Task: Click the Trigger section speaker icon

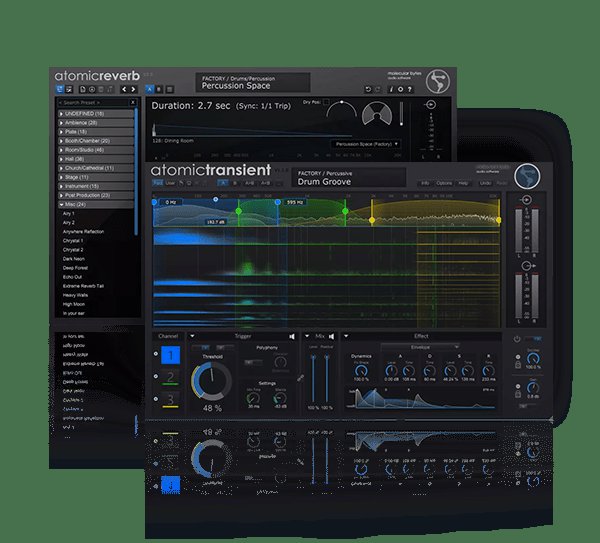Action: pyautogui.click(x=292, y=336)
